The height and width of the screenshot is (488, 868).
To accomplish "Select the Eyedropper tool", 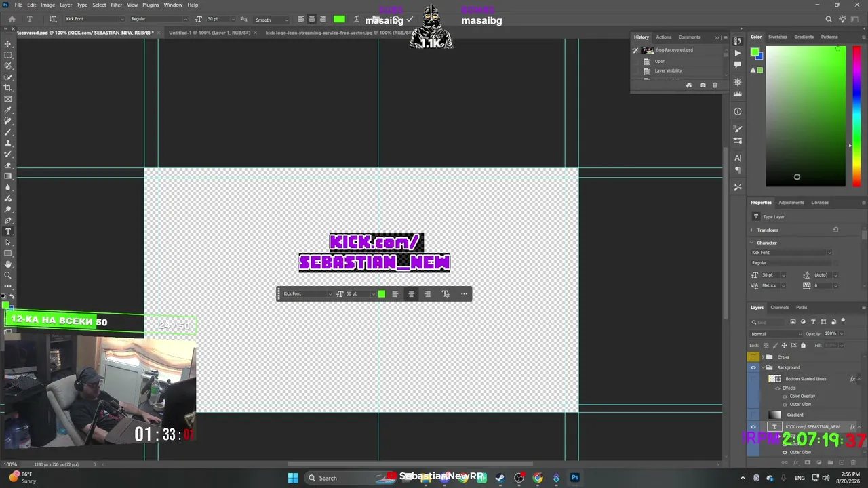I will 8,110.
